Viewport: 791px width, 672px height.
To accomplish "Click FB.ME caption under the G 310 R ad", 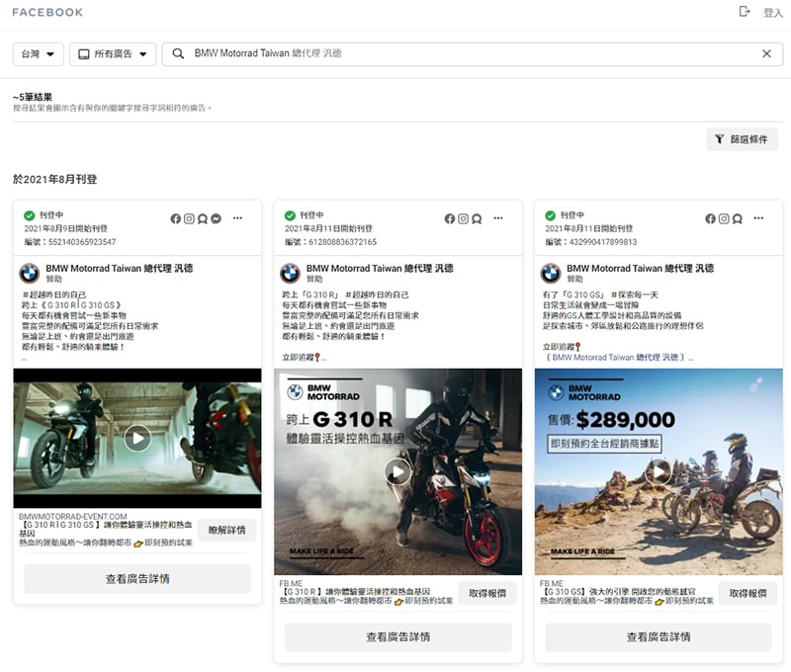I will pyautogui.click(x=291, y=583).
